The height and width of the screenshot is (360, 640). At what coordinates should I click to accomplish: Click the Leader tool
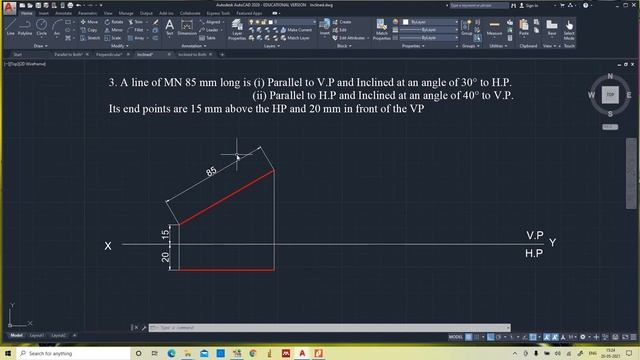pos(209,30)
